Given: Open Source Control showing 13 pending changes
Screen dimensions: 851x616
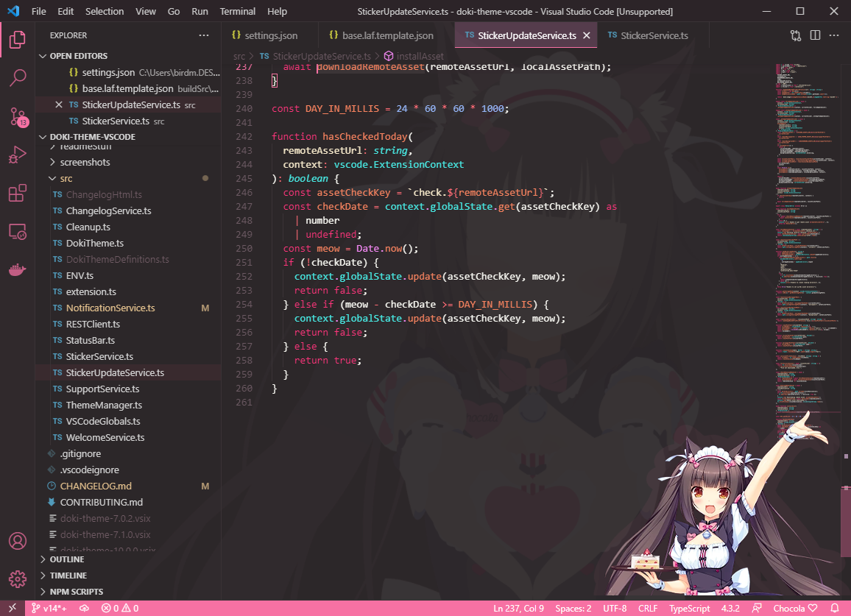Looking at the screenshot, I should [18, 116].
